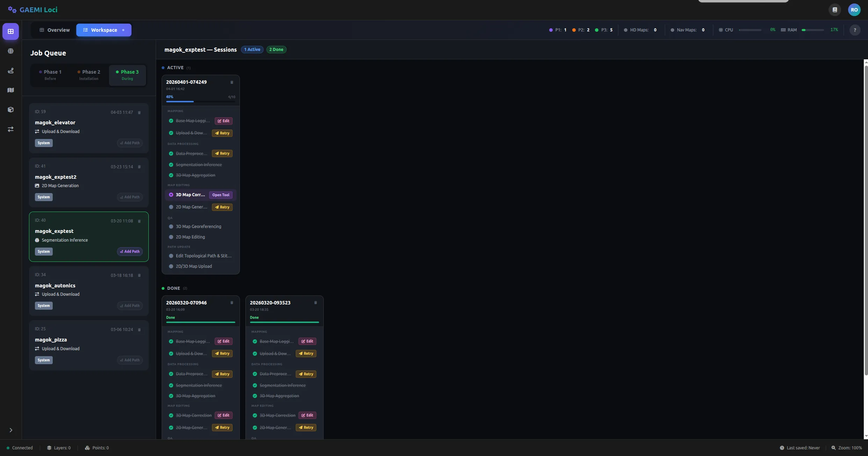Click trash icon on session 20260401-074249
Viewport: 868px width, 456px height.
pyautogui.click(x=231, y=82)
